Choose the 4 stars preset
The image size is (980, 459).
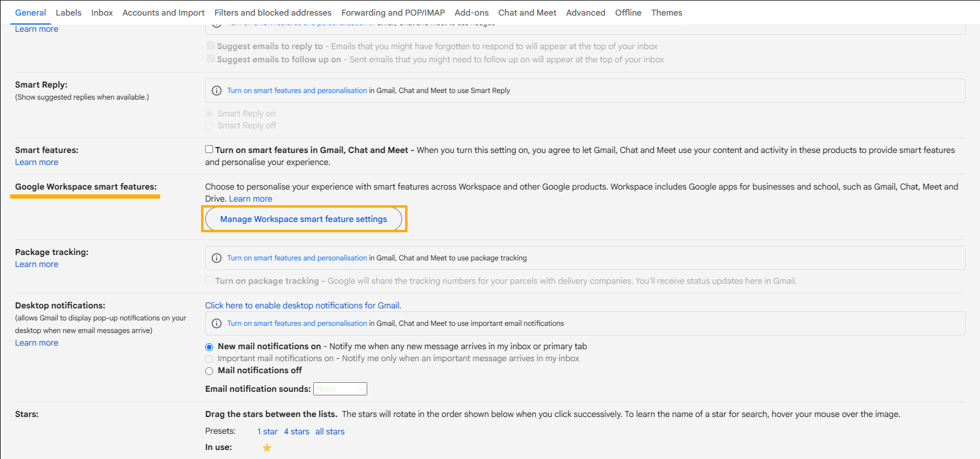296,431
